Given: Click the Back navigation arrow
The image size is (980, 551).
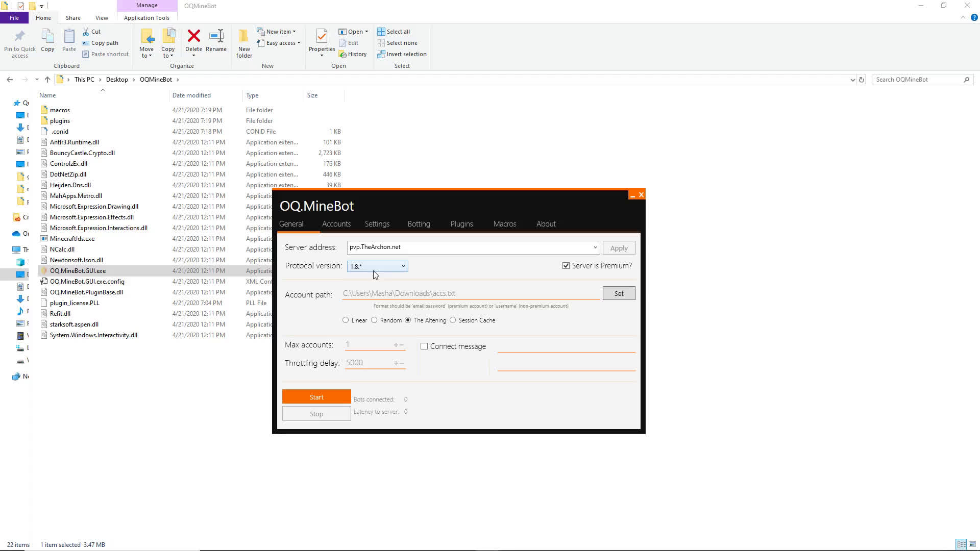Looking at the screenshot, I should coord(10,80).
